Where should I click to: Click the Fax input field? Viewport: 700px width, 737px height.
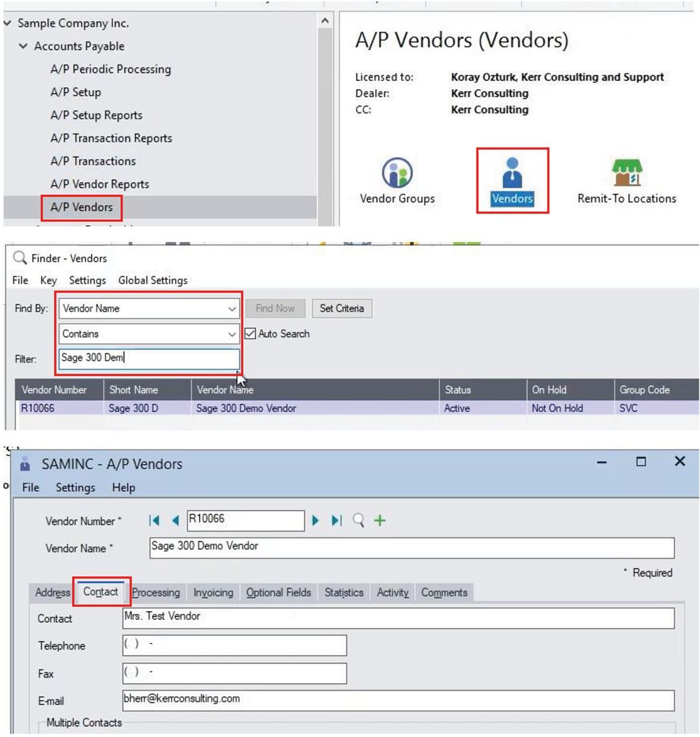[235, 673]
